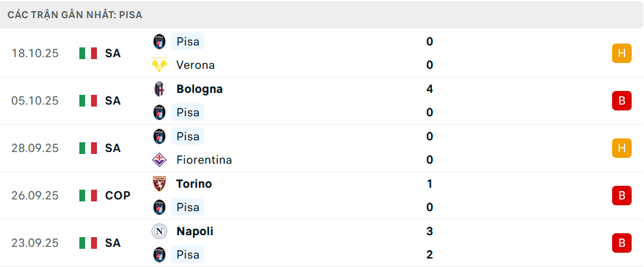Viewport: 644px width, 267px height.
Task: Click the Verona club crest icon
Action: click(159, 65)
